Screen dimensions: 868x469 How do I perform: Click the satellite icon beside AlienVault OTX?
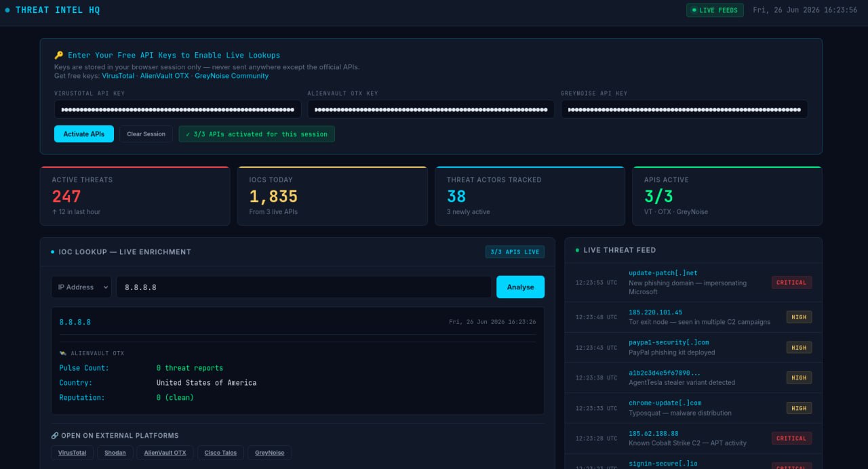63,353
